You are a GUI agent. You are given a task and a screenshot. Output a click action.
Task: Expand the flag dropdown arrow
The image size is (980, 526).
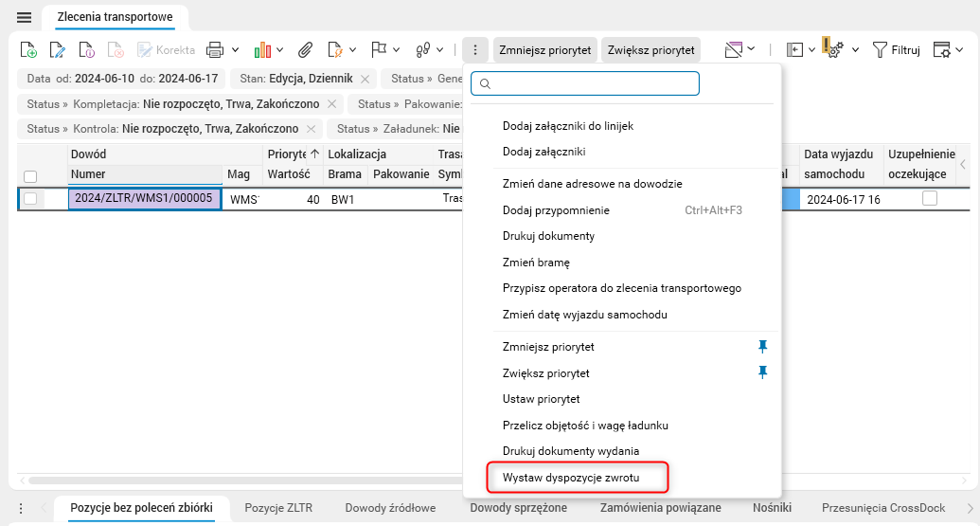[x=396, y=50]
